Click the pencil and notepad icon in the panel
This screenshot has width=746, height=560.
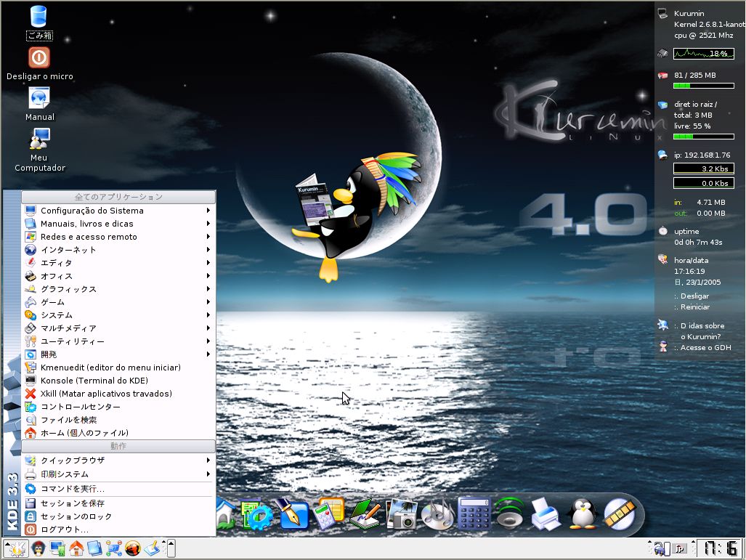152,548
